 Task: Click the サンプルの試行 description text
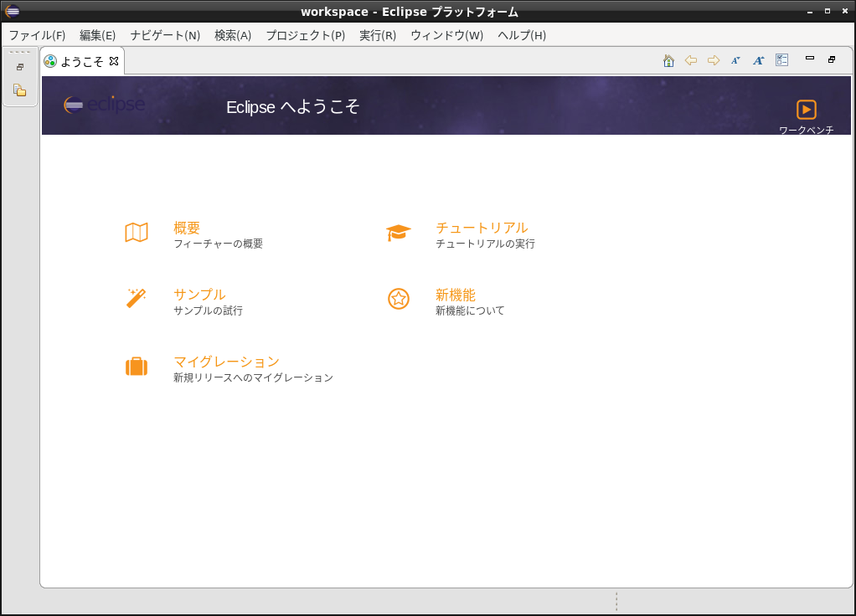click(208, 311)
